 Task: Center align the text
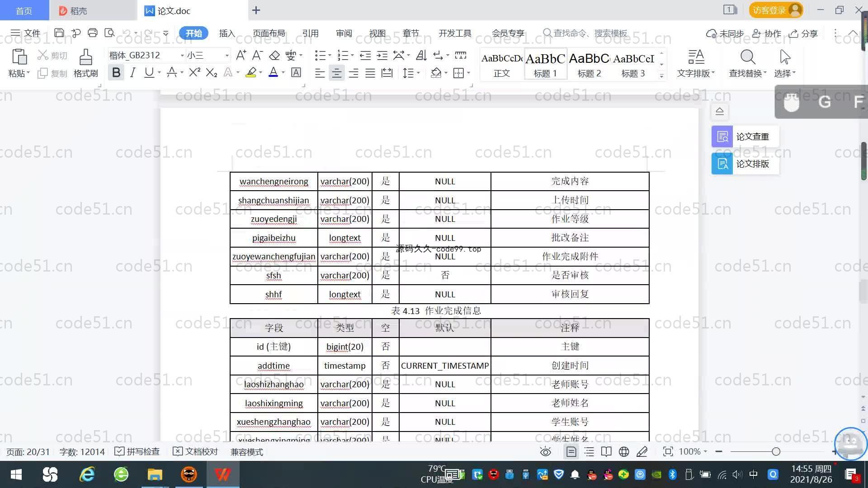click(x=336, y=73)
